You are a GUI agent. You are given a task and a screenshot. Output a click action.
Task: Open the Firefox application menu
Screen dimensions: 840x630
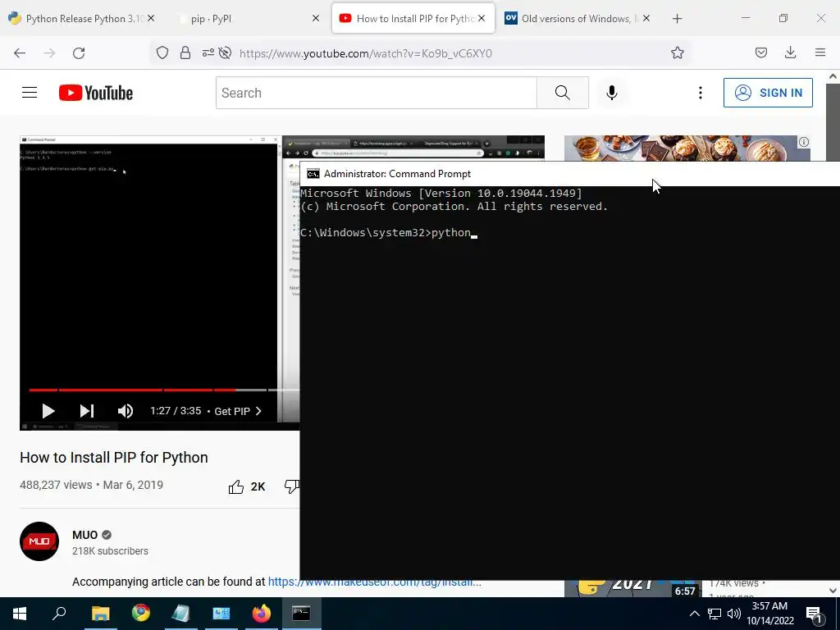[x=820, y=52]
